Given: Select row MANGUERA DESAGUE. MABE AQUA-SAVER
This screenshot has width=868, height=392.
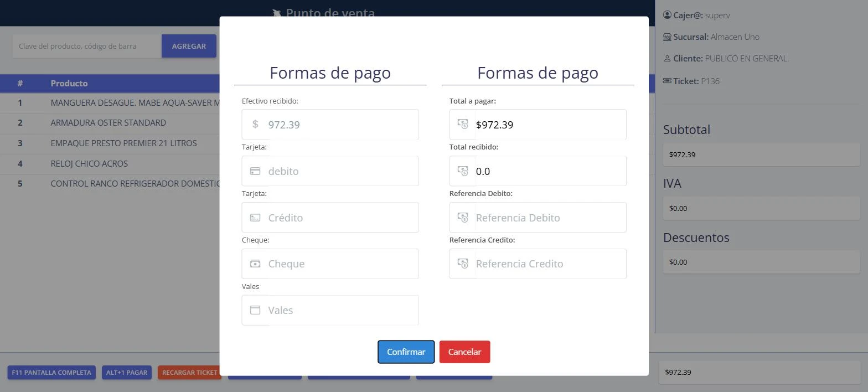Looking at the screenshot, I should (110, 103).
